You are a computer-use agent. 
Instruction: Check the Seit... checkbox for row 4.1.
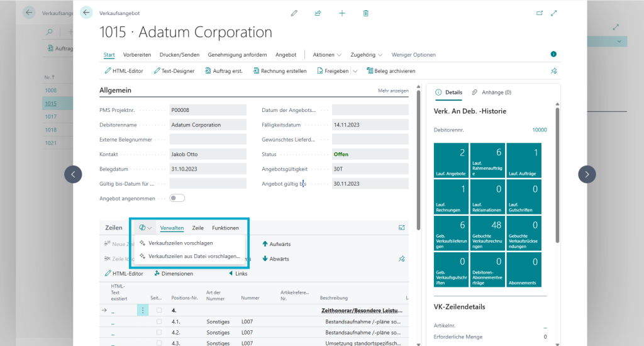159,321
